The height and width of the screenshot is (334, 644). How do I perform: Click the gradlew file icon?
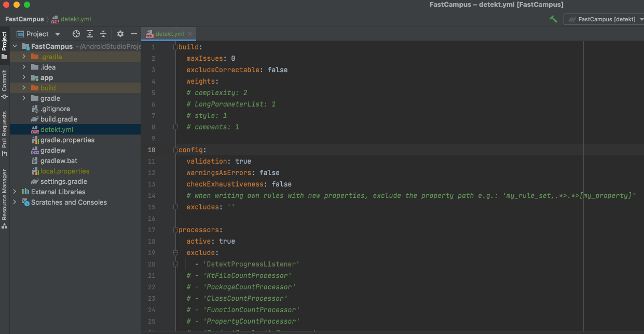point(35,151)
